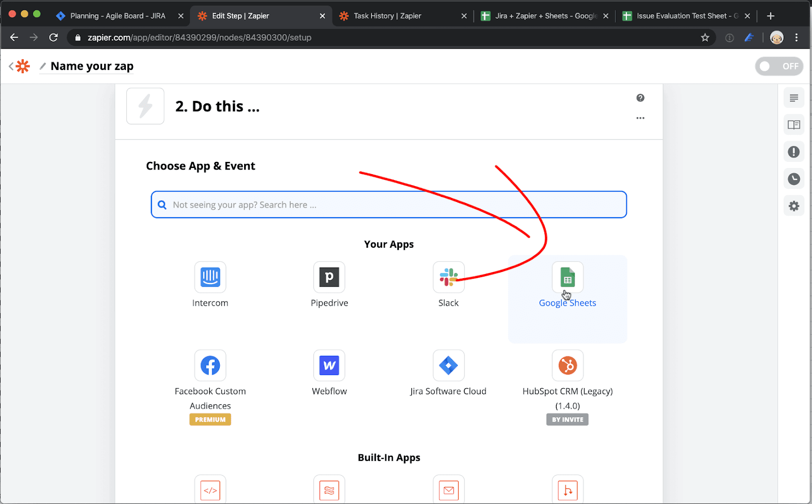Viewport: 812px width, 504px height.
Task: Open a new browser tab
Action: click(770, 16)
